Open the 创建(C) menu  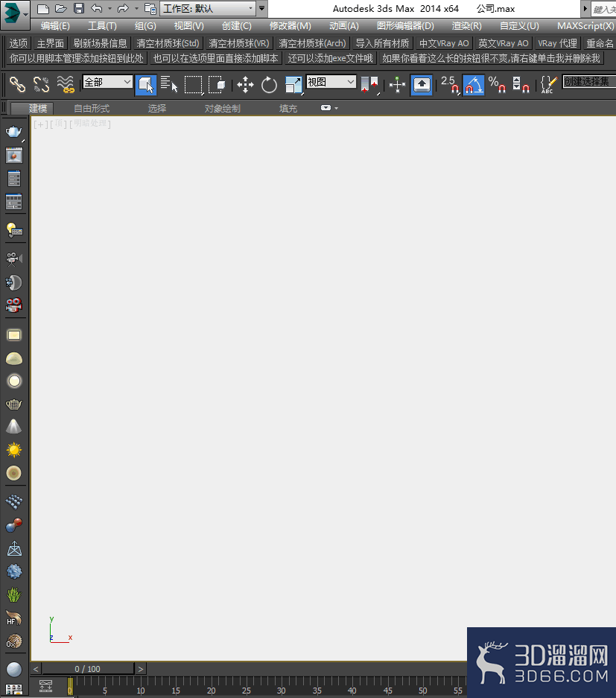tap(237, 26)
